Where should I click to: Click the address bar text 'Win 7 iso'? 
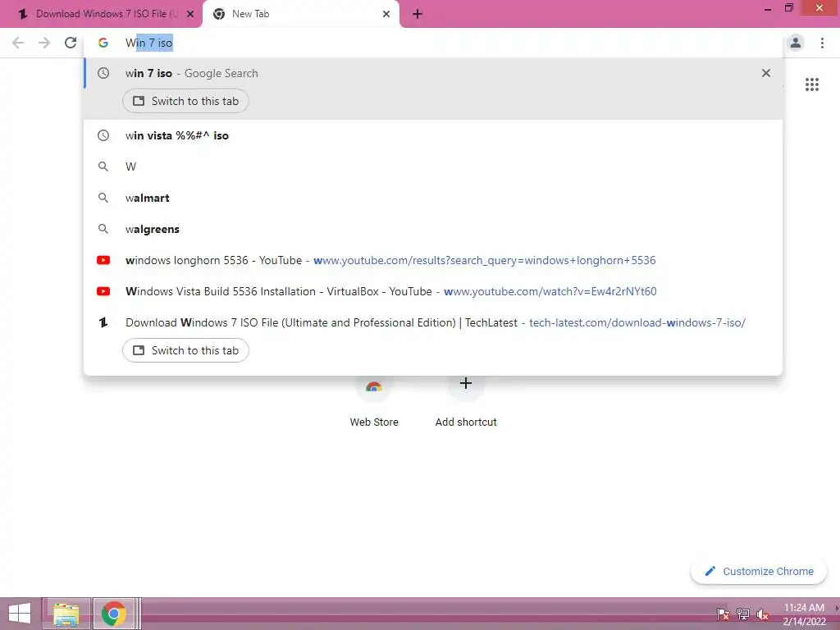[149, 43]
